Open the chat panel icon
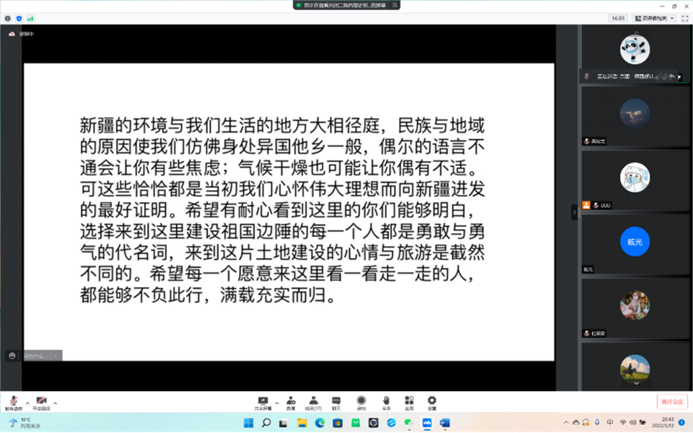The width and height of the screenshot is (693, 433). pos(336,401)
